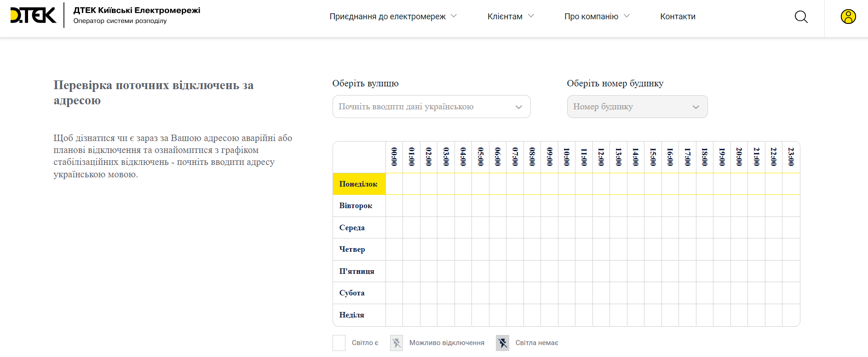Open the site search magnifier icon
This screenshot has width=868, height=357.
(x=801, y=17)
